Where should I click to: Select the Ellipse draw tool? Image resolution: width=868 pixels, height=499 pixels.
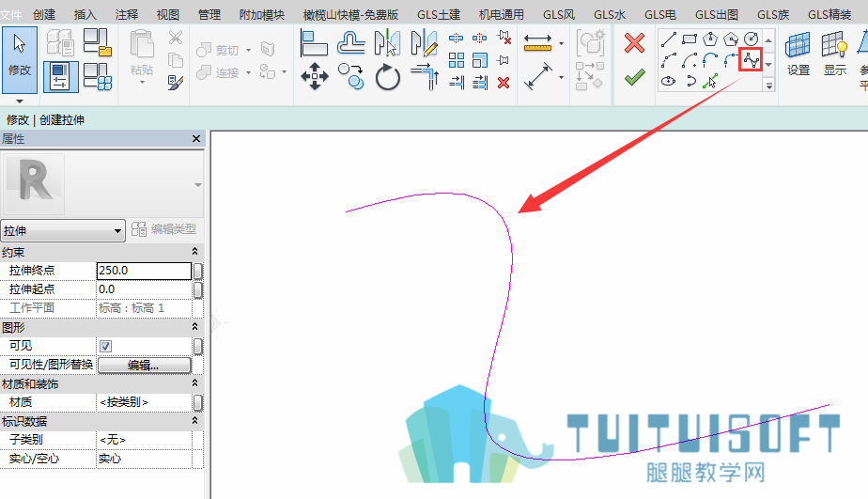(668, 81)
